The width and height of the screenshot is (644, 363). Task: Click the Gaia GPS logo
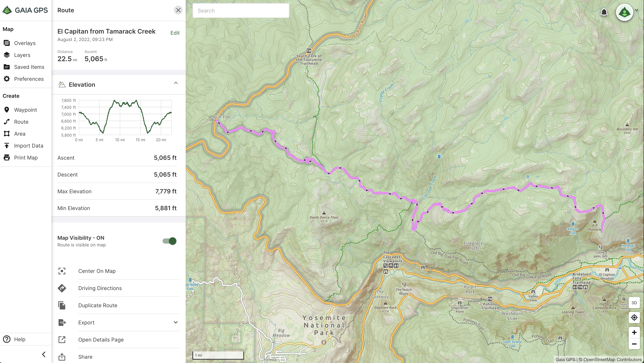coord(25,10)
